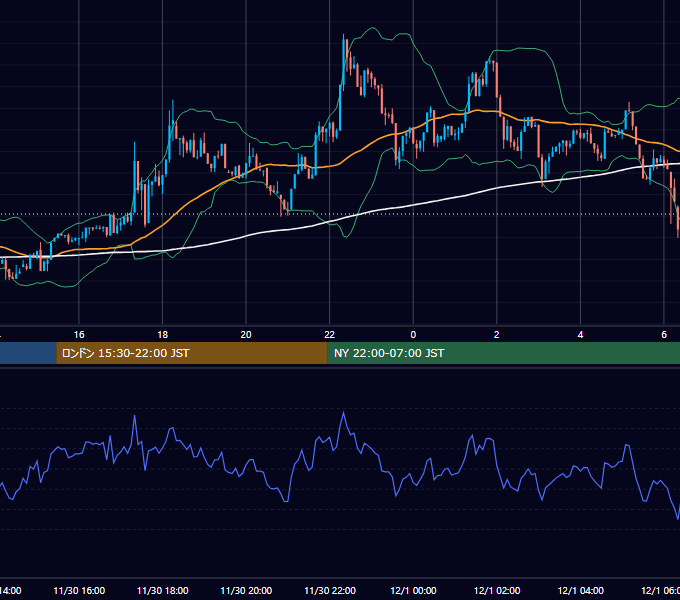Click the "20" hour label on price chart axis
Screen dimensions: 680x600
[246, 335]
